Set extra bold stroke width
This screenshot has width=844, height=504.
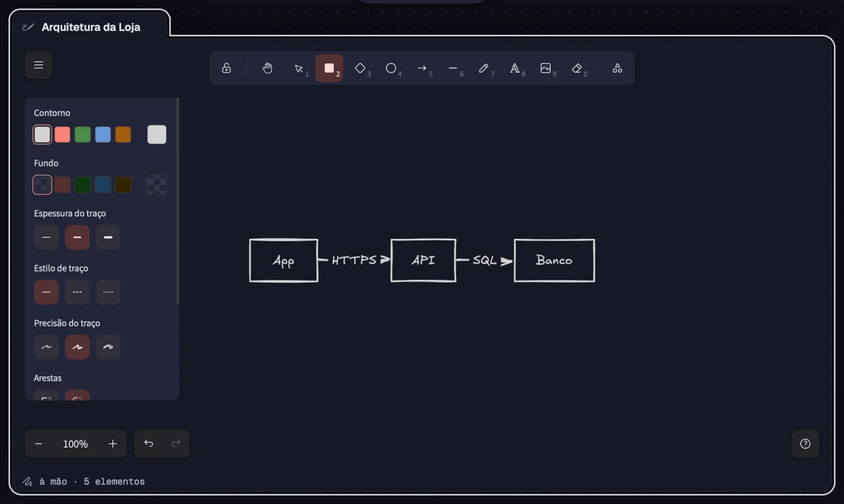coord(108,237)
